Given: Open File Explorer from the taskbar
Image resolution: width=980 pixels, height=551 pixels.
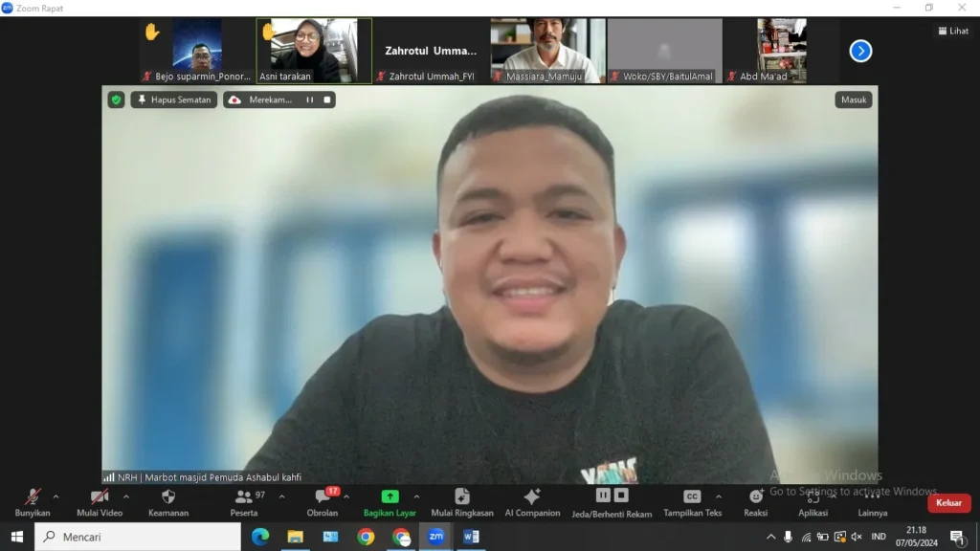Looking at the screenshot, I should coord(295,537).
